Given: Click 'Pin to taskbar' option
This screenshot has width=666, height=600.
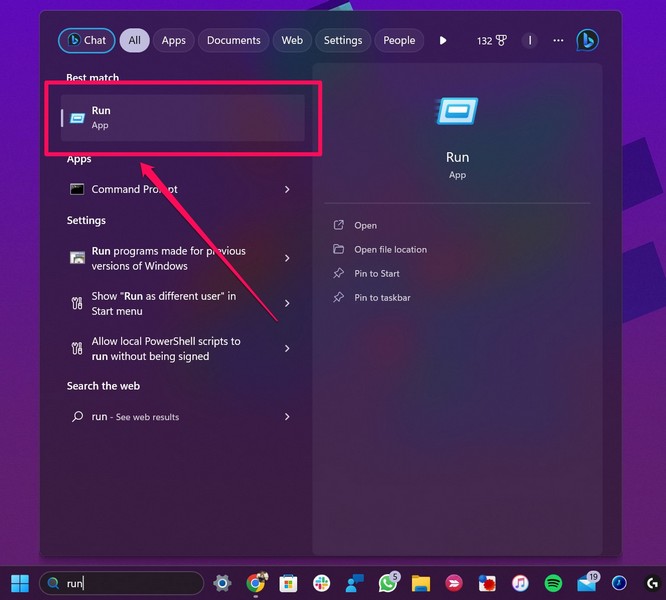Looking at the screenshot, I should point(381,298).
